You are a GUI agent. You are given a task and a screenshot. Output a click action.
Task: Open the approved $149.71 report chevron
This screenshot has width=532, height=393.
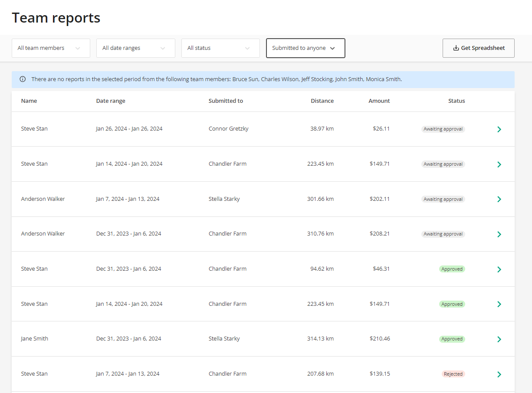499,304
